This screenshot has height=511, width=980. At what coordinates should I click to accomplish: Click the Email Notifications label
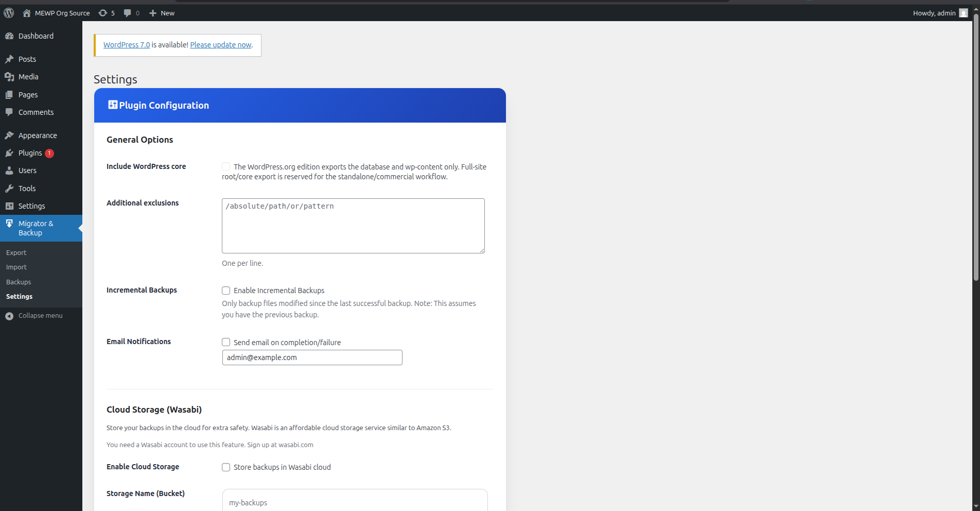pyautogui.click(x=138, y=342)
